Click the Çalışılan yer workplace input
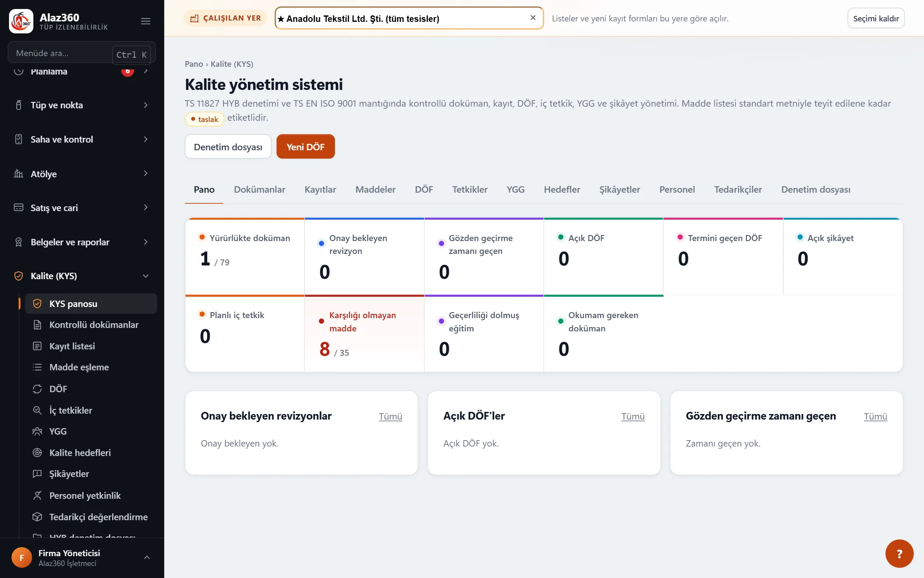 [x=409, y=18]
